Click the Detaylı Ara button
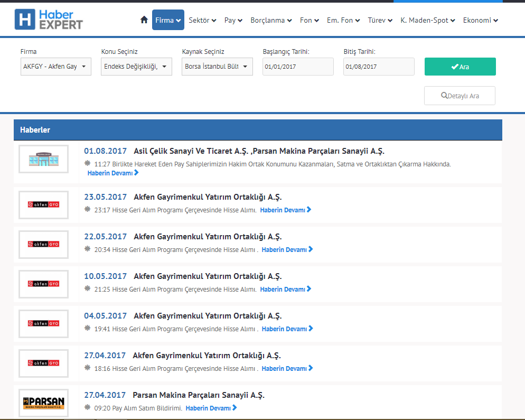Screen dimensions: 525x420 coord(460,96)
